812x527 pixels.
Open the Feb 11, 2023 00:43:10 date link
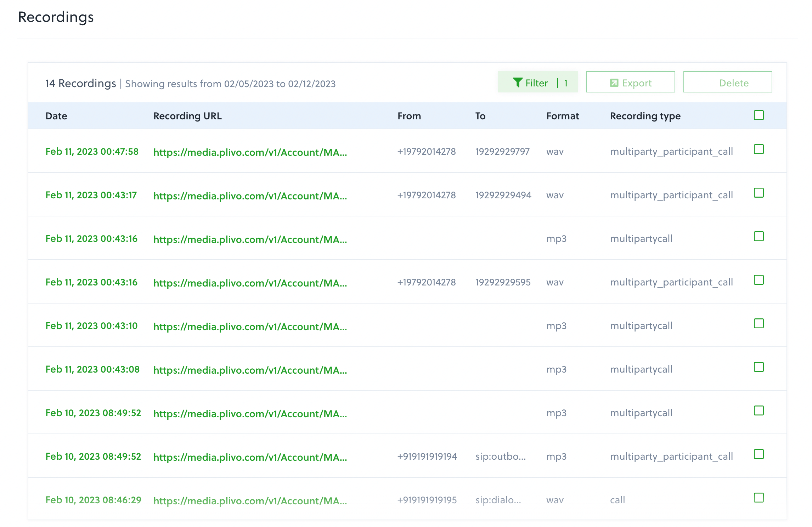pyautogui.click(x=91, y=326)
